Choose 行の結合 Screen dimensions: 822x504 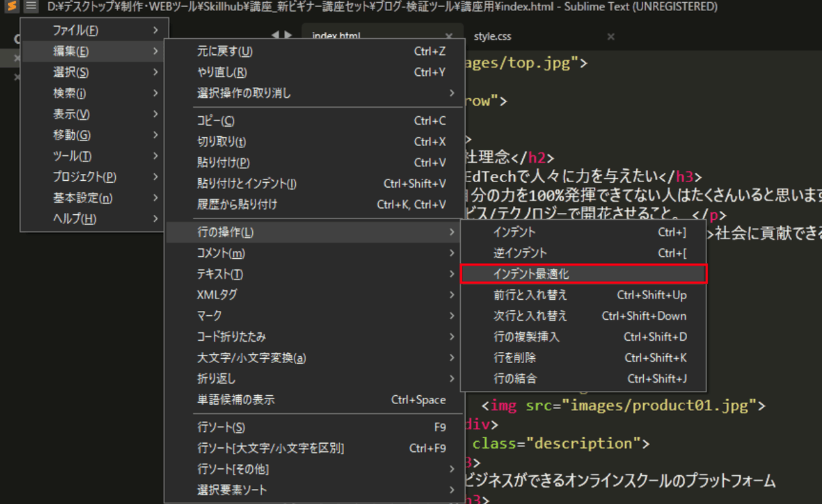[x=583, y=379]
